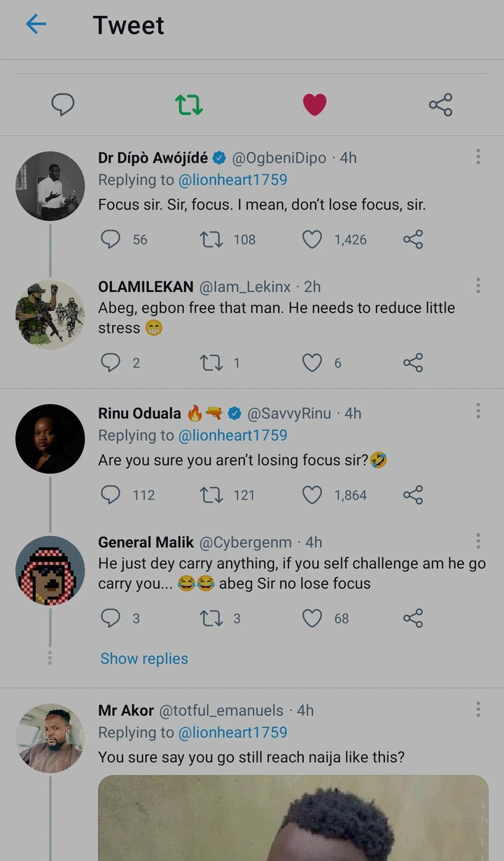Unlike the tweet with red heart
504x861 pixels.
[x=314, y=105]
